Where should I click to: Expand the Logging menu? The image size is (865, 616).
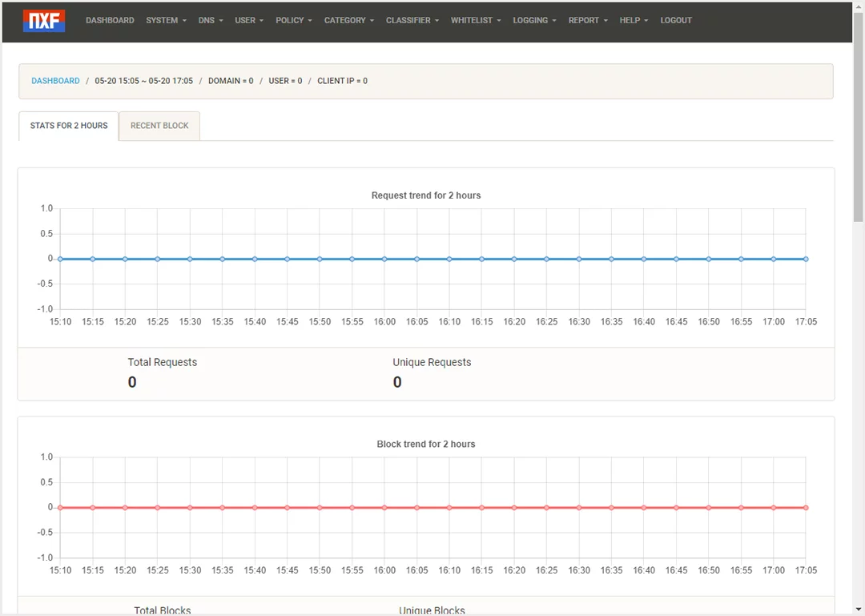coord(534,21)
